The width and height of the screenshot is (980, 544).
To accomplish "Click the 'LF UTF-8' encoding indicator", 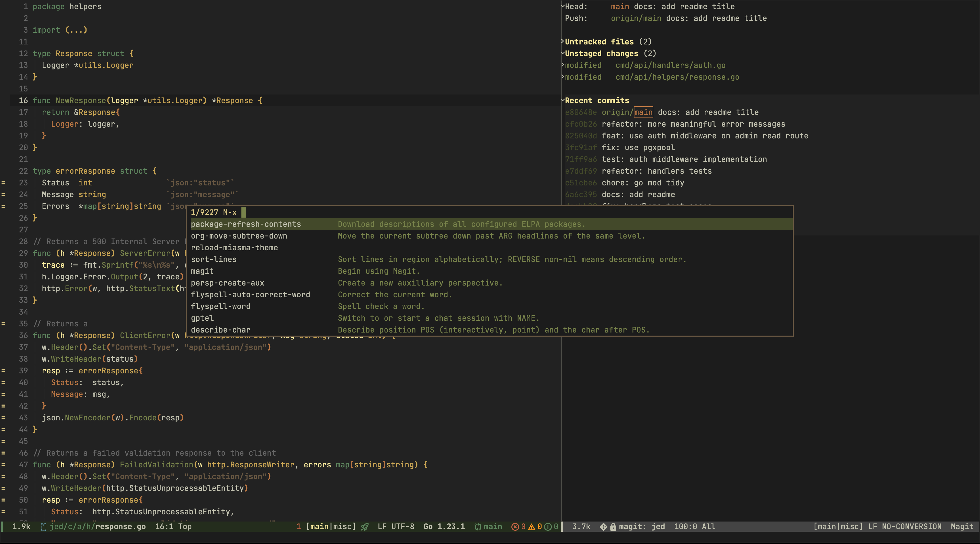I will (x=396, y=526).
